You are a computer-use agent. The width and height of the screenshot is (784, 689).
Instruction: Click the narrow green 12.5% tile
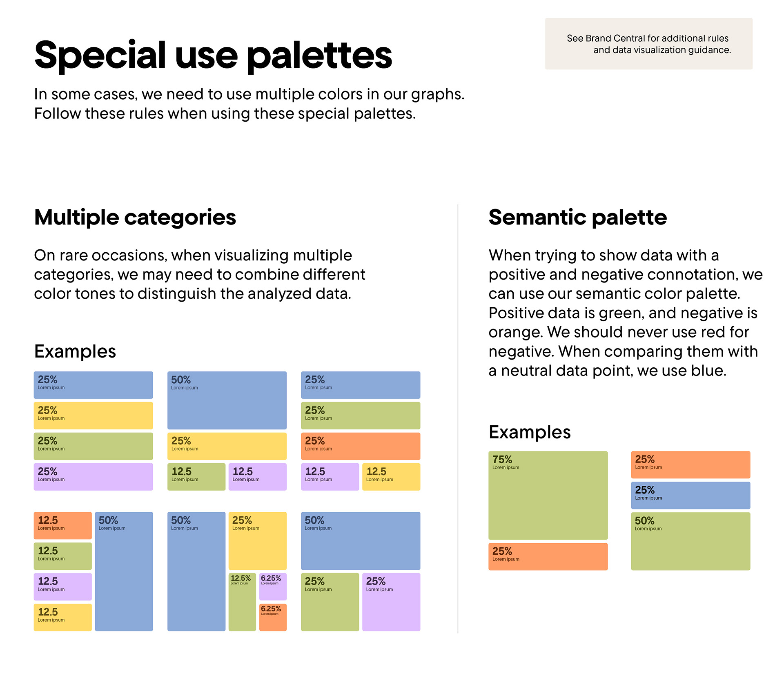pyautogui.click(x=242, y=602)
